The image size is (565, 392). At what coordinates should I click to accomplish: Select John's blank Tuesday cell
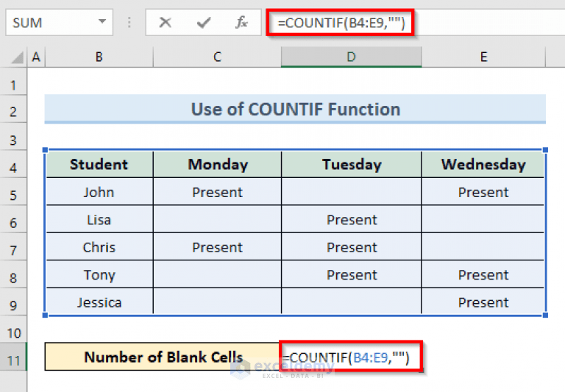click(x=352, y=192)
